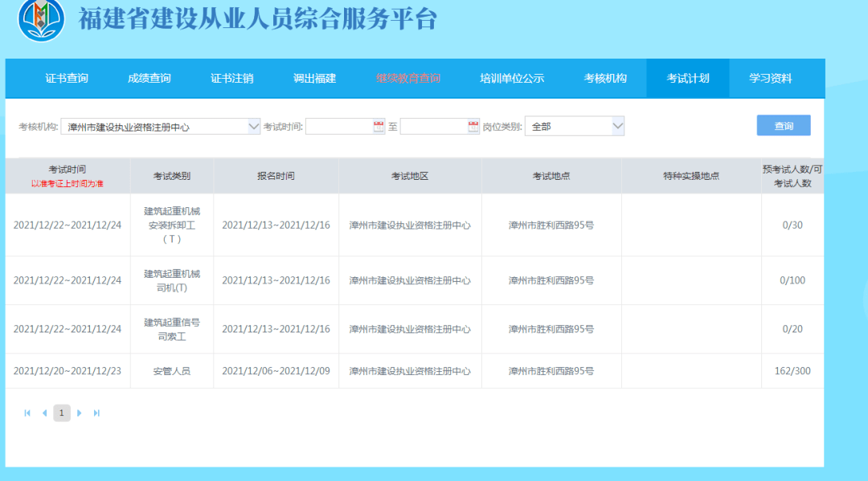Open the 证书注销 tab
Viewport: 868px width, 481px height.
pos(232,79)
